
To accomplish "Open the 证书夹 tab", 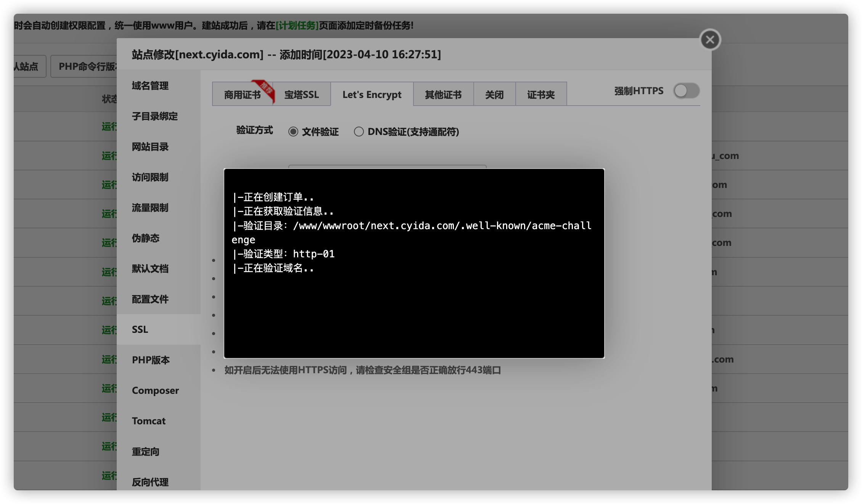I will (x=541, y=94).
